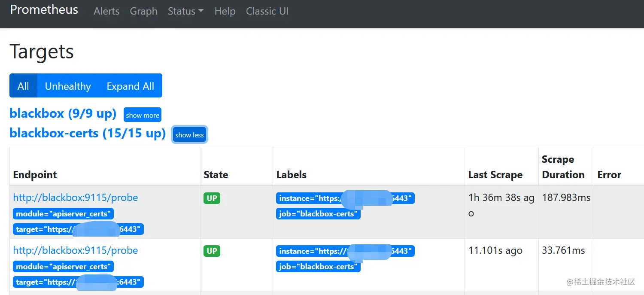Open blackbox (9/9 up) group heading
Screen dimensions: 644x295
63,113
